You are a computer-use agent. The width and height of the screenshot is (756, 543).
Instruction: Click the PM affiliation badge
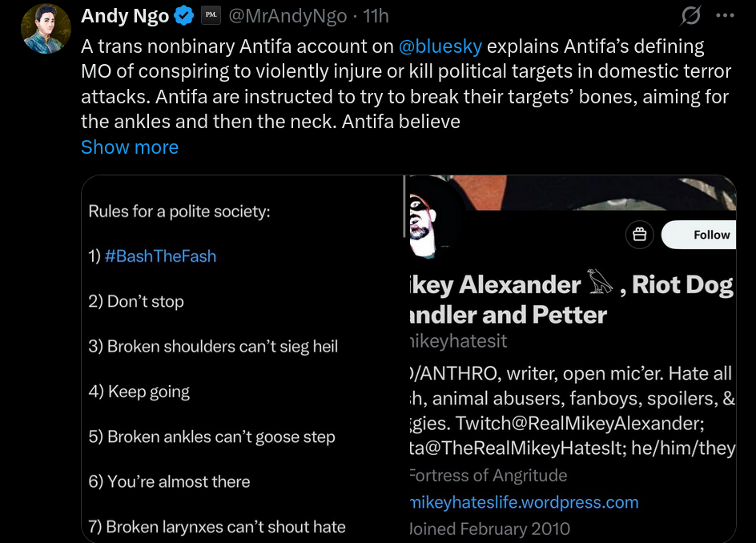pyautogui.click(x=210, y=15)
